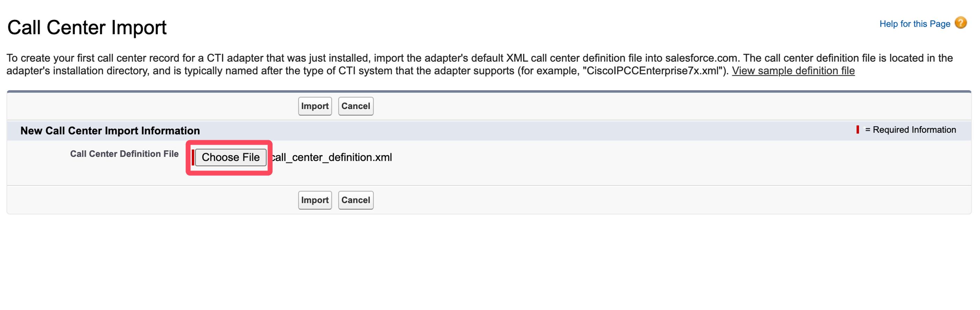This screenshot has width=980, height=310.
Task: Click the Call Center Definition File label
Action: click(x=124, y=154)
